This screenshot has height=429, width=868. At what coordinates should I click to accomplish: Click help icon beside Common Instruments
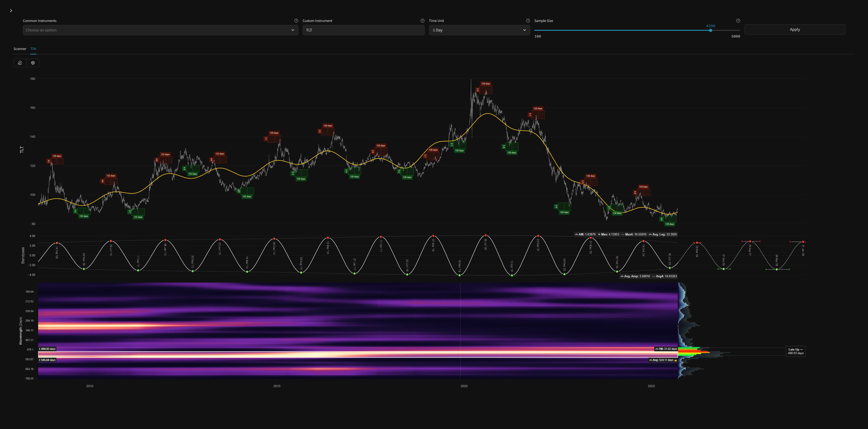click(296, 21)
